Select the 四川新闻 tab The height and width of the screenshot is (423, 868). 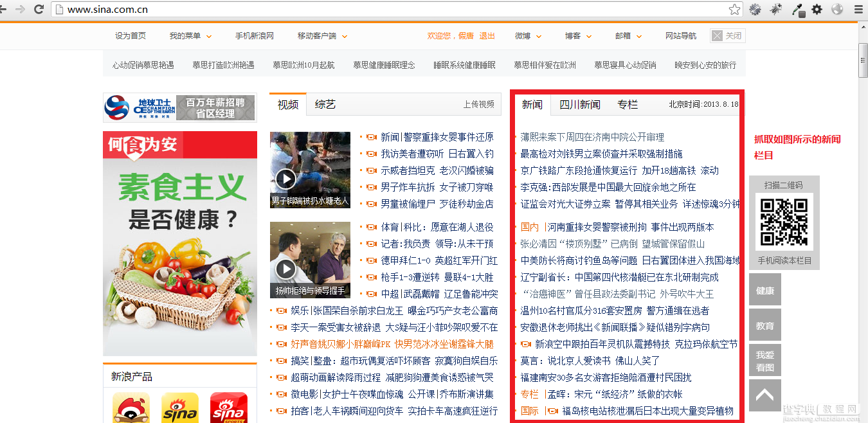click(580, 105)
